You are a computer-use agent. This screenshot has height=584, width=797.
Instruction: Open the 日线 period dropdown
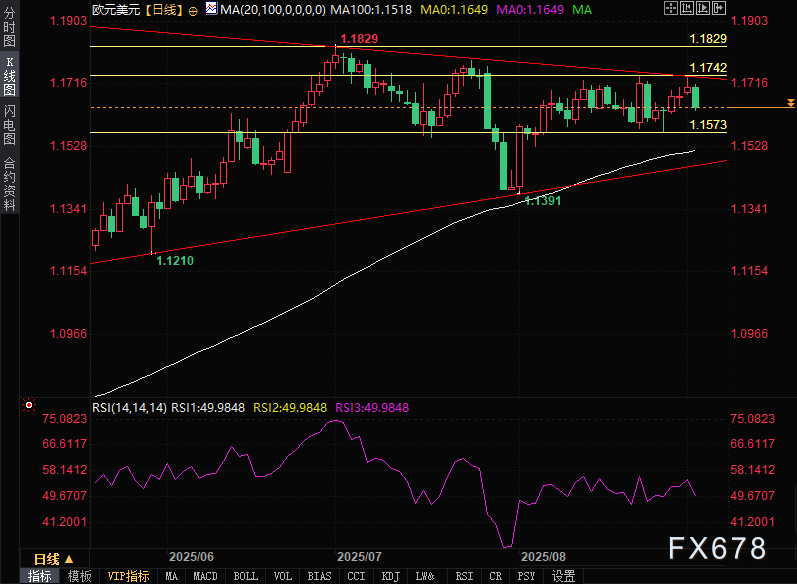click(53, 558)
